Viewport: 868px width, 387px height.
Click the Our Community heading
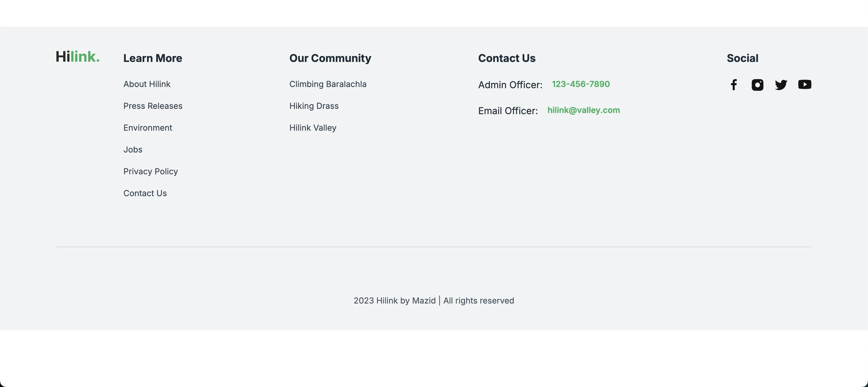click(x=330, y=58)
